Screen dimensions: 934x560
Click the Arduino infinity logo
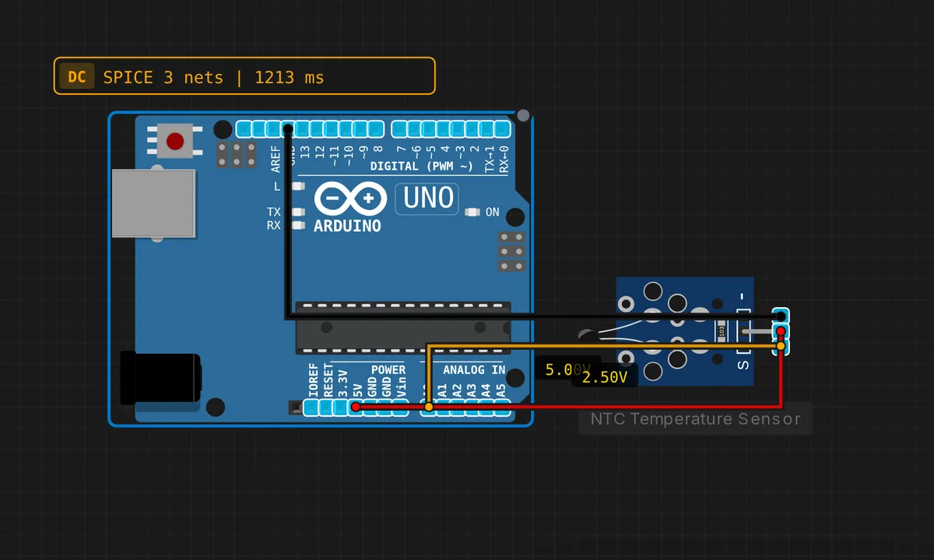[350, 200]
